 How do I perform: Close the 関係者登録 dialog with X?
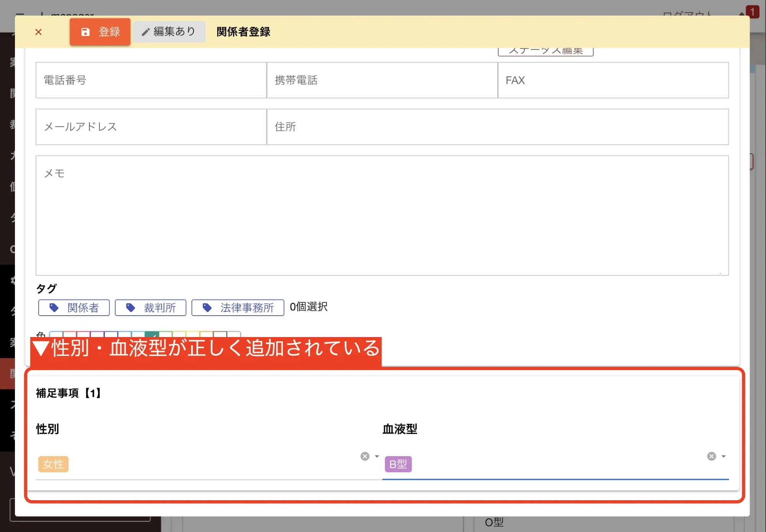(x=38, y=32)
